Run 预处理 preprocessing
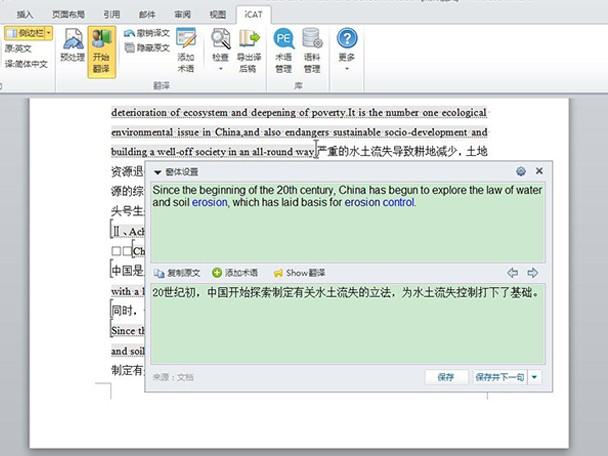The width and height of the screenshot is (608, 456). coord(73,45)
